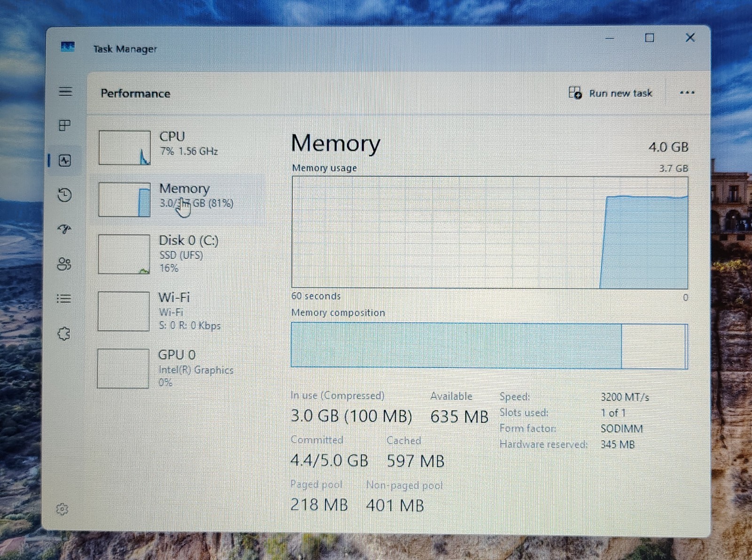Click the Task Manager app icon

pos(68,47)
